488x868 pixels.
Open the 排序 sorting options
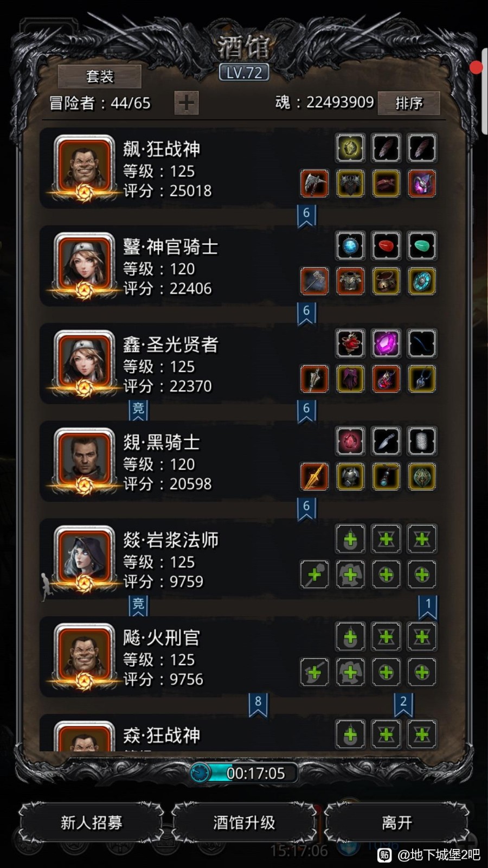(409, 103)
